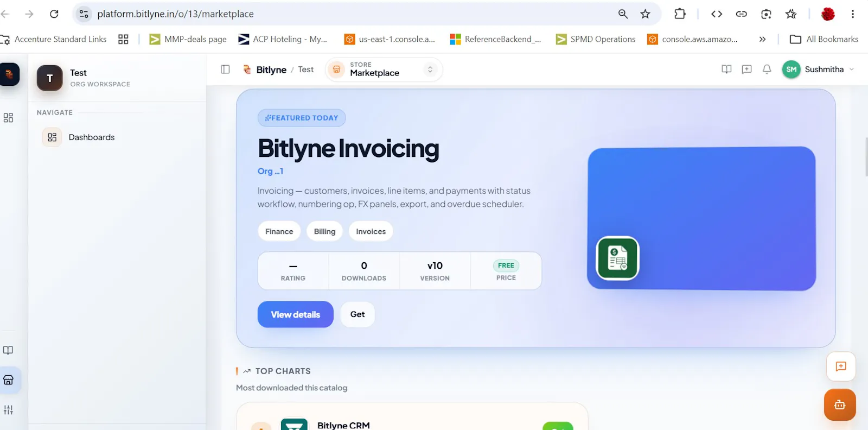
Task: Click the Bitlyne CRM app icon
Action: (x=294, y=424)
